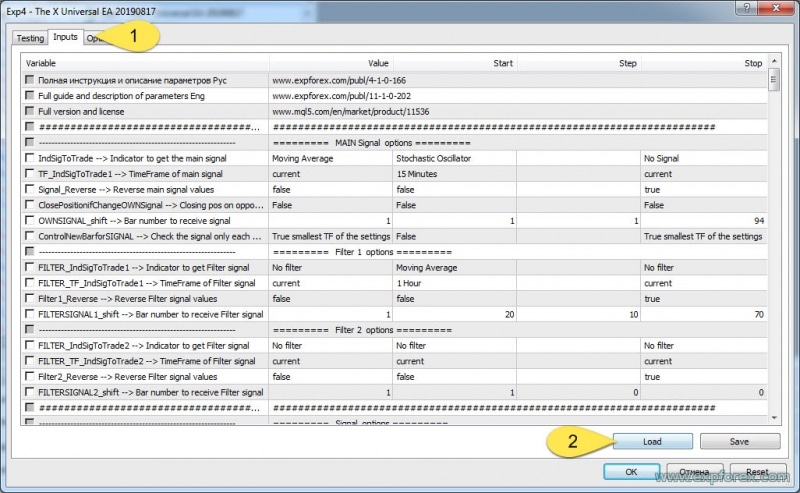Click the vertical scrollbar thumb
This screenshot has width=800, height=493.
773,82
